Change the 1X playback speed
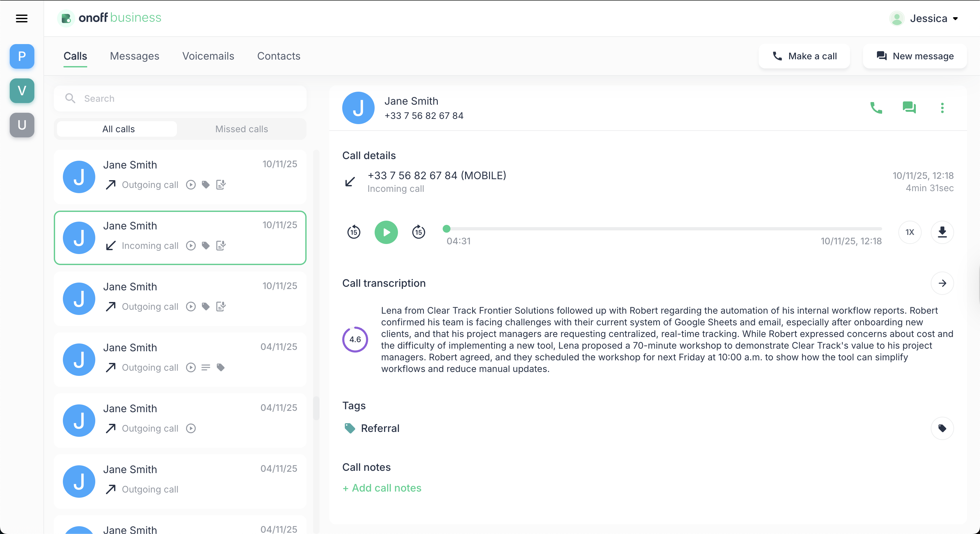Viewport: 980px width, 534px height. tap(910, 232)
